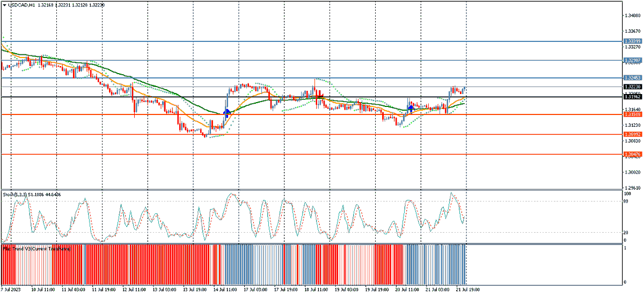This screenshot has width=644, height=295.
Task: Click the 21 Jul 19:00 time axis label
Action: pos(468,289)
